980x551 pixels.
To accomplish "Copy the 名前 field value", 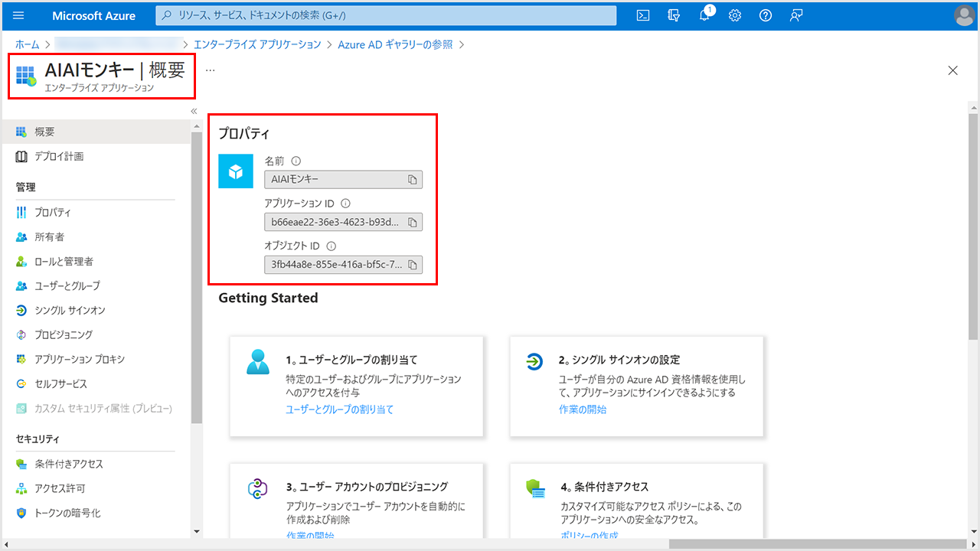I will (x=412, y=180).
